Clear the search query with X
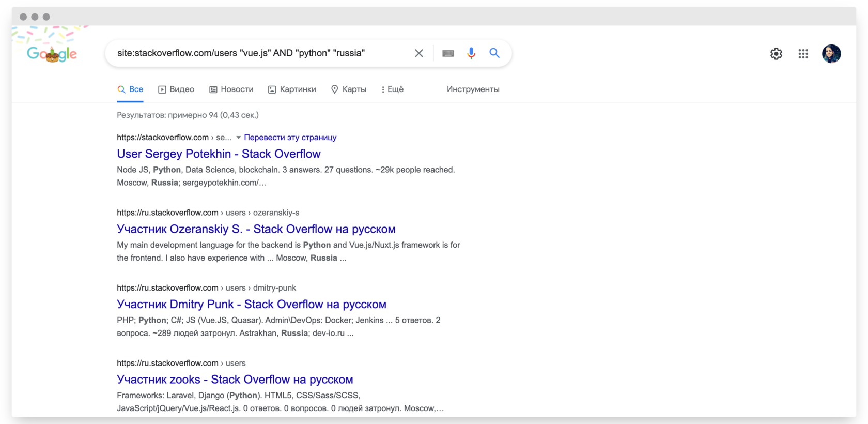The width and height of the screenshot is (868, 424). [419, 53]
